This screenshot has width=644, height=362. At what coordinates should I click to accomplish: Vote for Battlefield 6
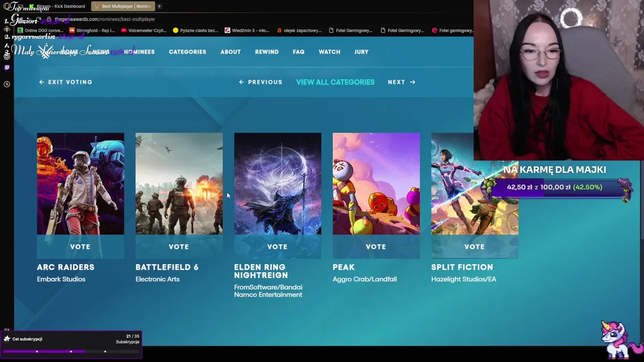click(x=179, y=247)
